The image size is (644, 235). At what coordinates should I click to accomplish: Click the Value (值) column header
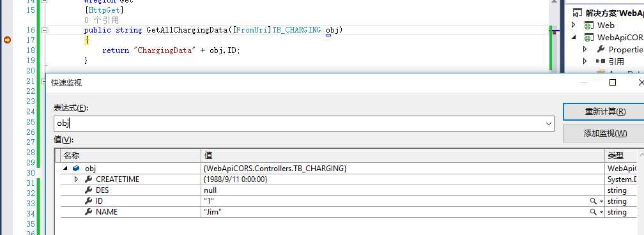(403, 156)
